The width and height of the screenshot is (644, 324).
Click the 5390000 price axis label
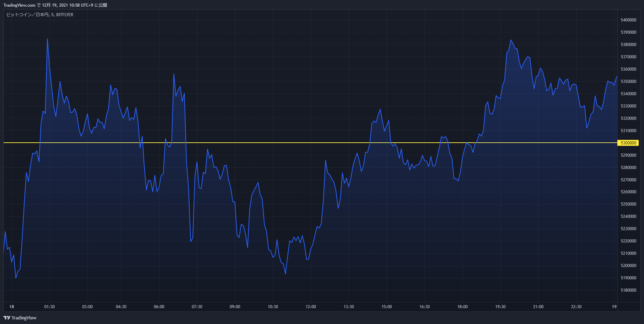tap(628, 32)
